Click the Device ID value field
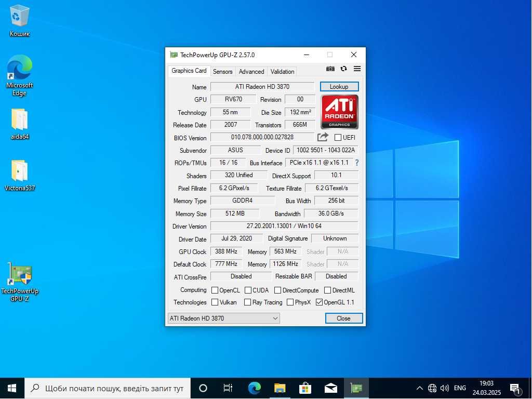 pos(326,150)
